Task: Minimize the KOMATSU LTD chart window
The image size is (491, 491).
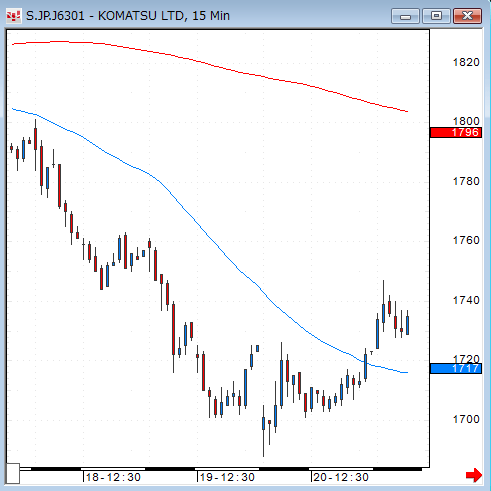Action: (x=405, y=16)
